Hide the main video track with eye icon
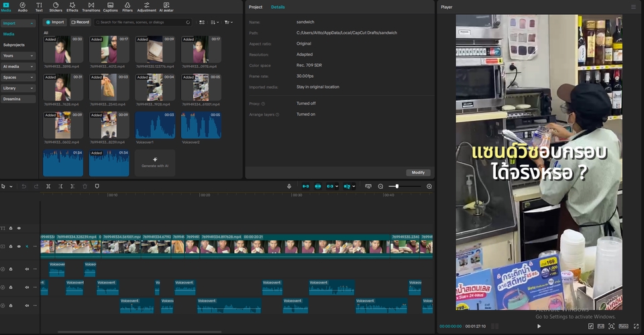 (19, 246)
